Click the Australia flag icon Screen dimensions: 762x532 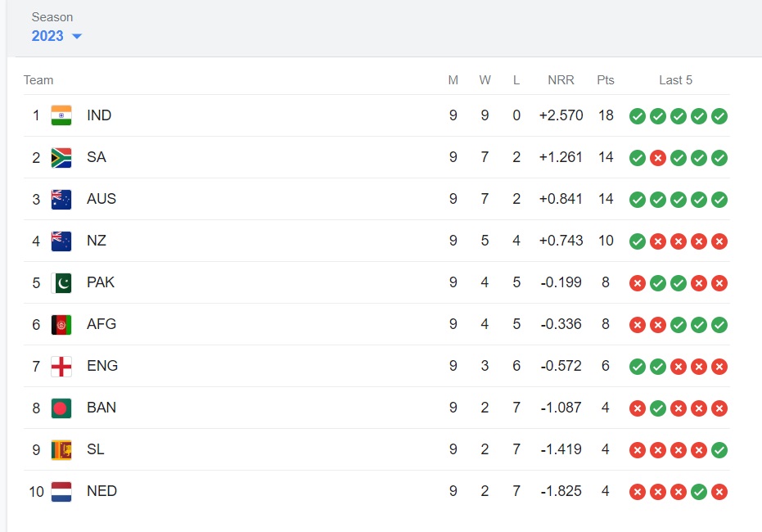61,199
